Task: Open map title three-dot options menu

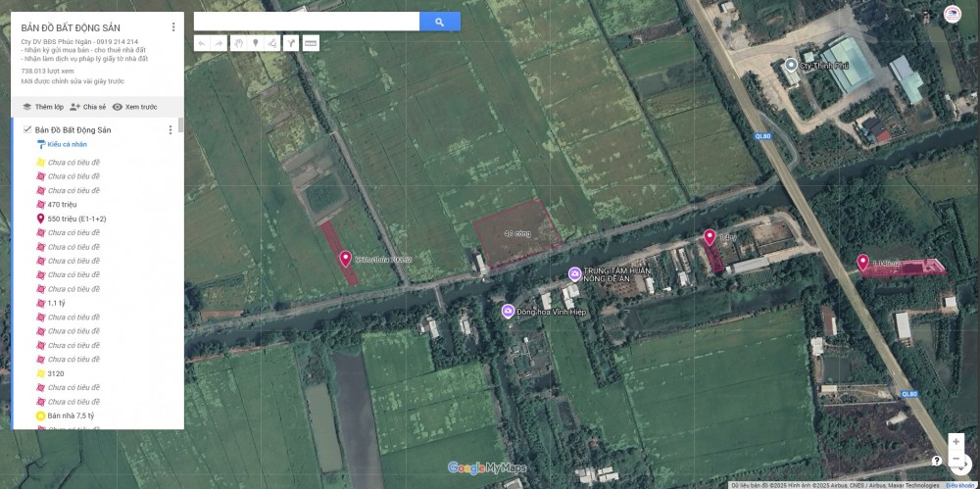Action: pos(173,27)
